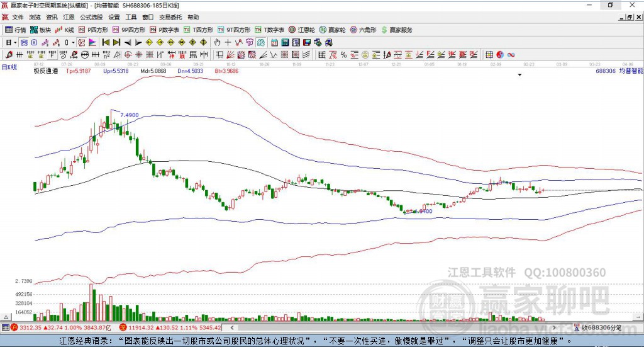Click the horizontal scrollbar track below the chart
The width and height of the screenshot is (644, 347).
coord(392,327)
